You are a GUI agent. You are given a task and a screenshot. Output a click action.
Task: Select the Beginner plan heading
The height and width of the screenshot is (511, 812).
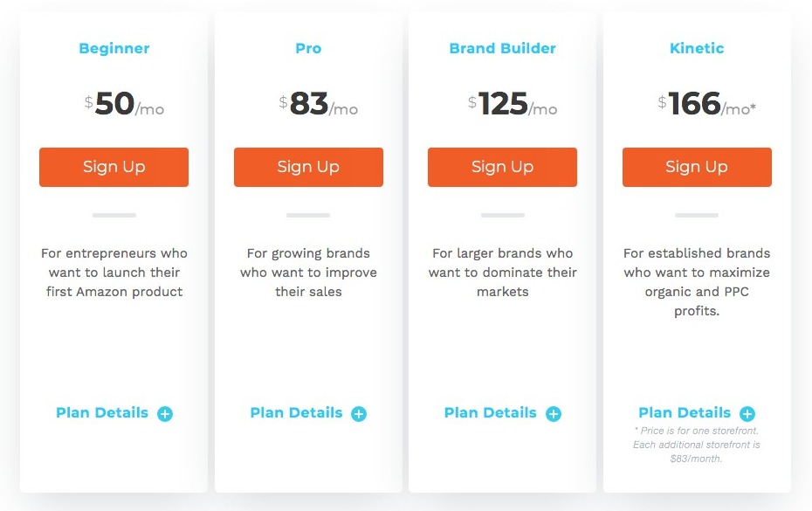[114, 48]
